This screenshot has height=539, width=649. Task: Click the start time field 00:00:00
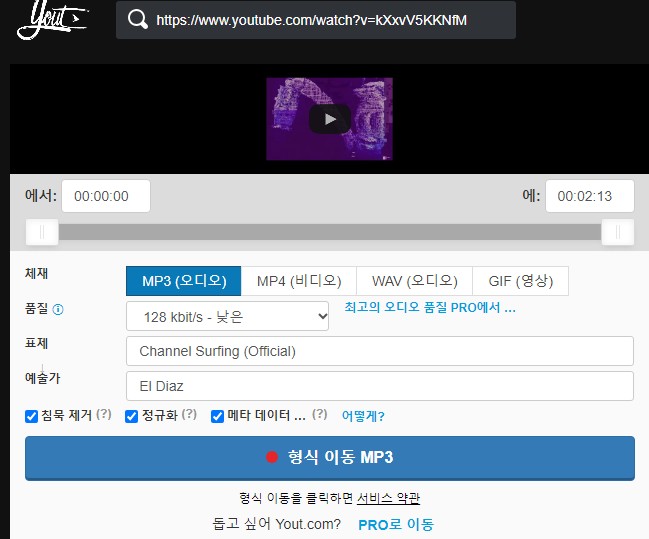106,196
